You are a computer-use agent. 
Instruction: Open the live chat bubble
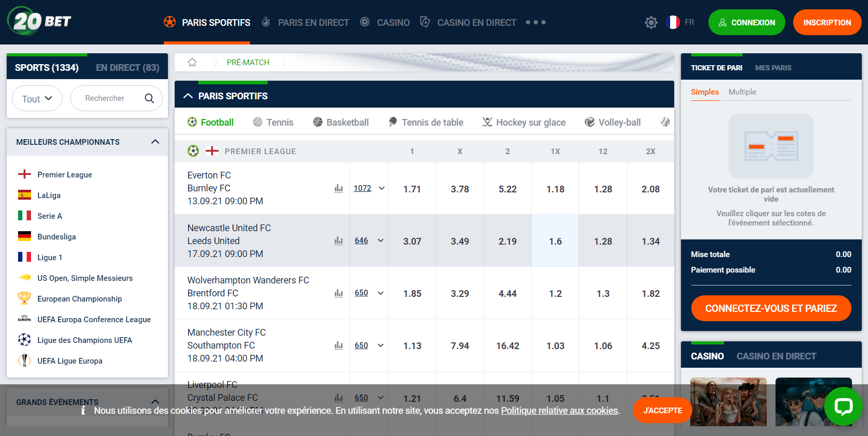843,406
